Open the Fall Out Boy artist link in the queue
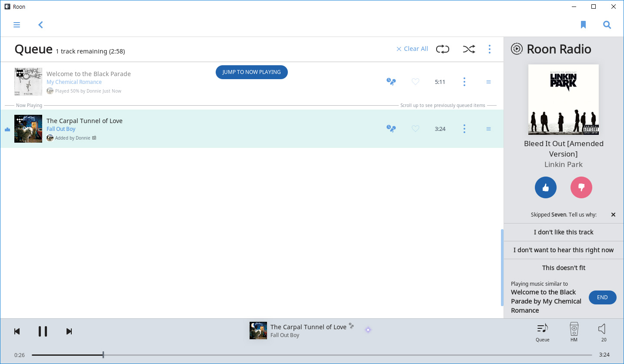Screen dimensions: 624x364 pos(61,129)
